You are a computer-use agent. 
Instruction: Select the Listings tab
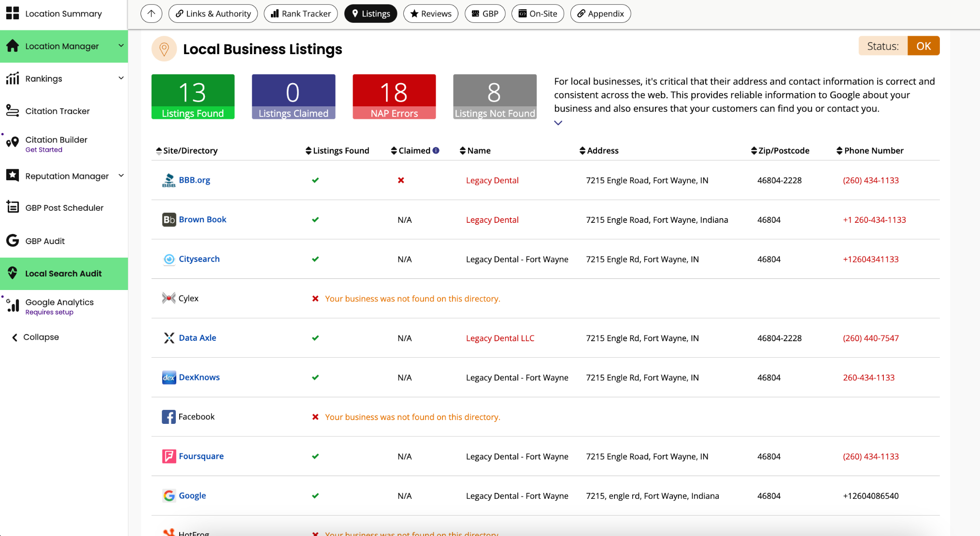point(370,14)
